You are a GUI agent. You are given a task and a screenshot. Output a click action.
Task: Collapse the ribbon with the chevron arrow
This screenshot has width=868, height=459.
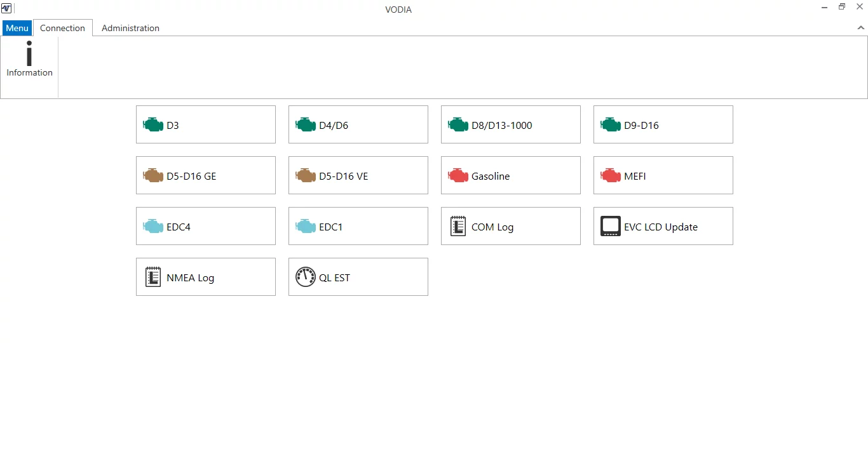pos(862,28)
